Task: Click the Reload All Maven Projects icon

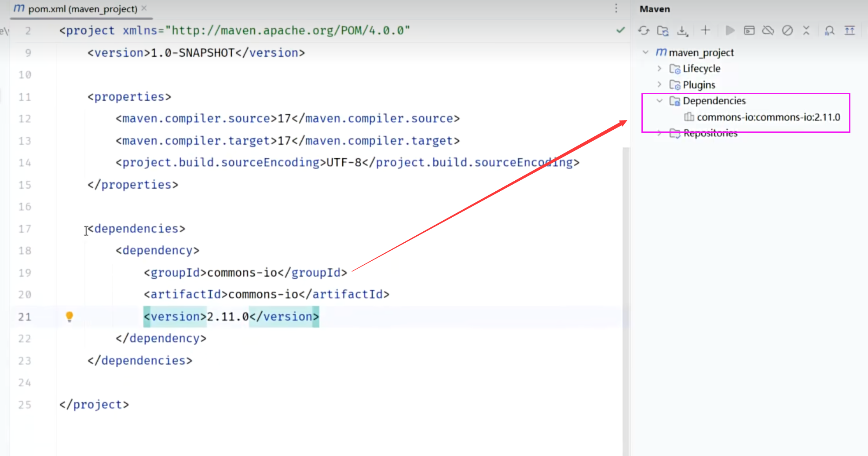Action: click(x=644, y=31)
